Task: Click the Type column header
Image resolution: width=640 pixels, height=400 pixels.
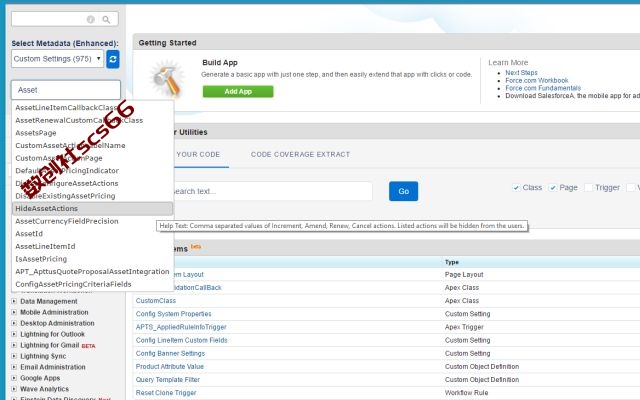Action: 452,262
